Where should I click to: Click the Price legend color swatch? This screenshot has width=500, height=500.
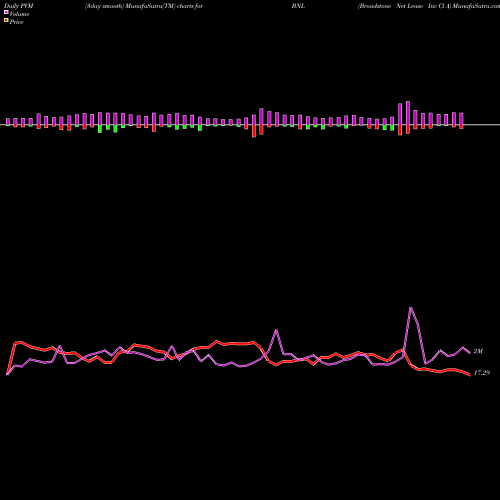6,21
